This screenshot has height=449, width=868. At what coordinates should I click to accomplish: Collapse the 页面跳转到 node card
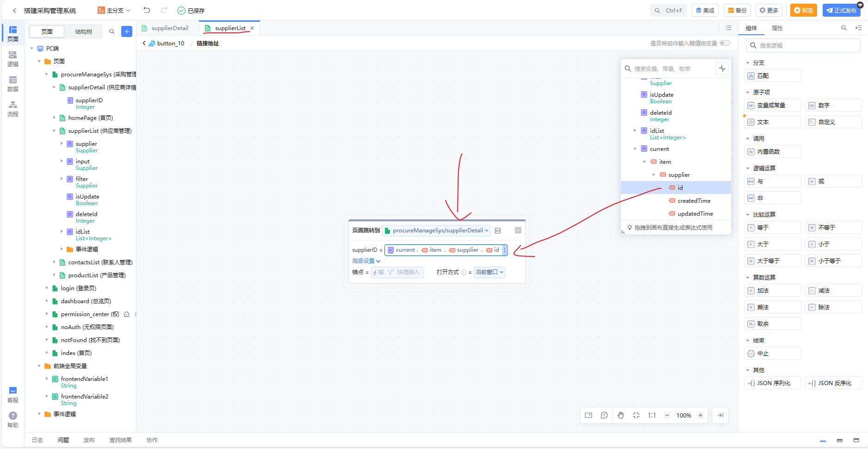coord(518,231)
